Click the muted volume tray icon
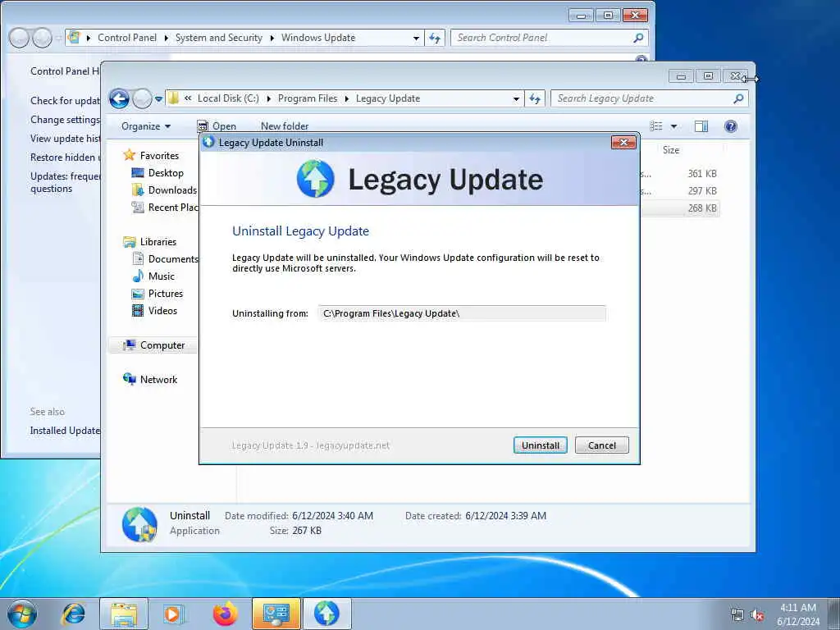The image size is (840, 630). (x=757, y=615)
